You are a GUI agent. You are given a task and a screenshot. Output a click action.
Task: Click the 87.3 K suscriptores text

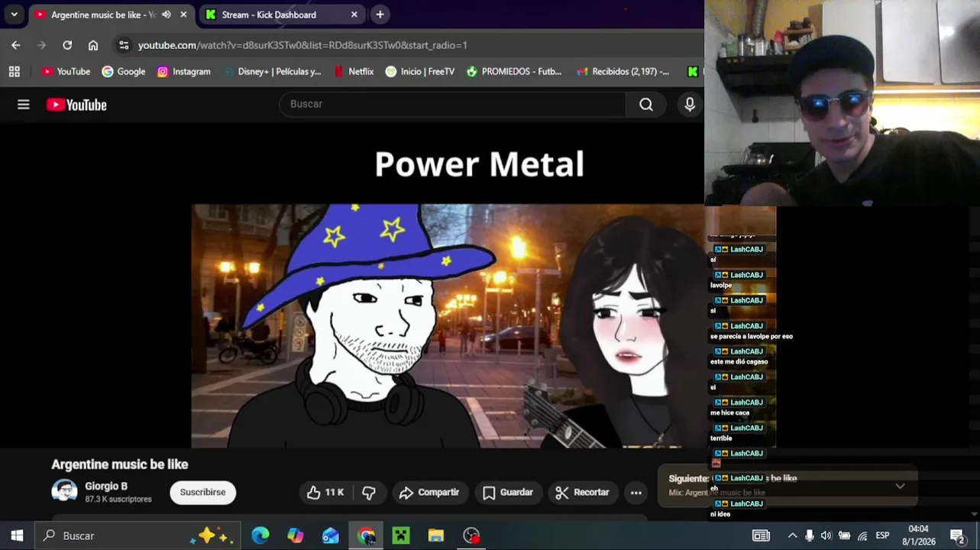tap(118, 500)
